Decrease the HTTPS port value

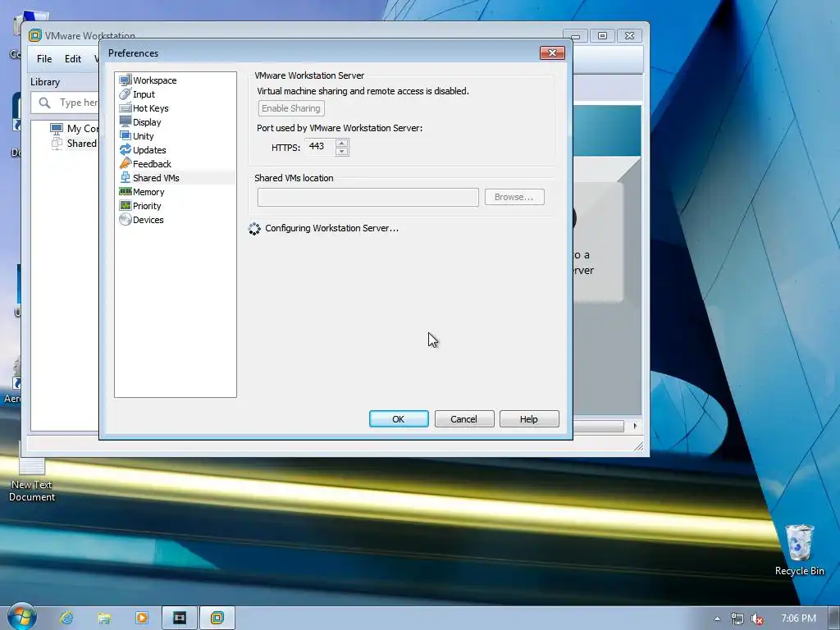point(341,151)
